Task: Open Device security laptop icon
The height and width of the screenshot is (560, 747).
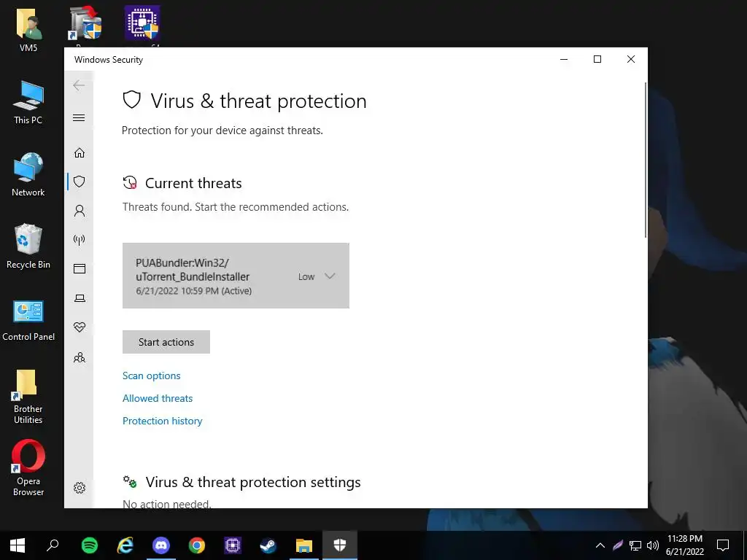Action: click(80, 298)
